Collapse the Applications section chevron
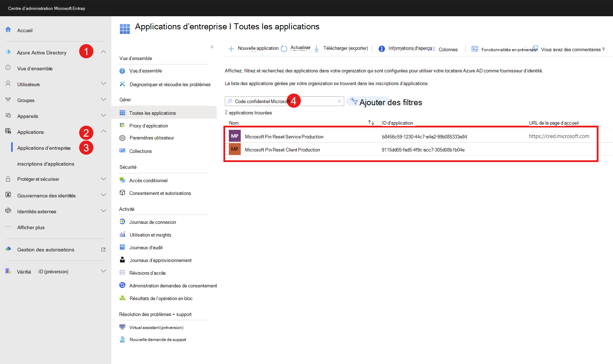The height and width of the screenshot is (364, 613). 104,131
